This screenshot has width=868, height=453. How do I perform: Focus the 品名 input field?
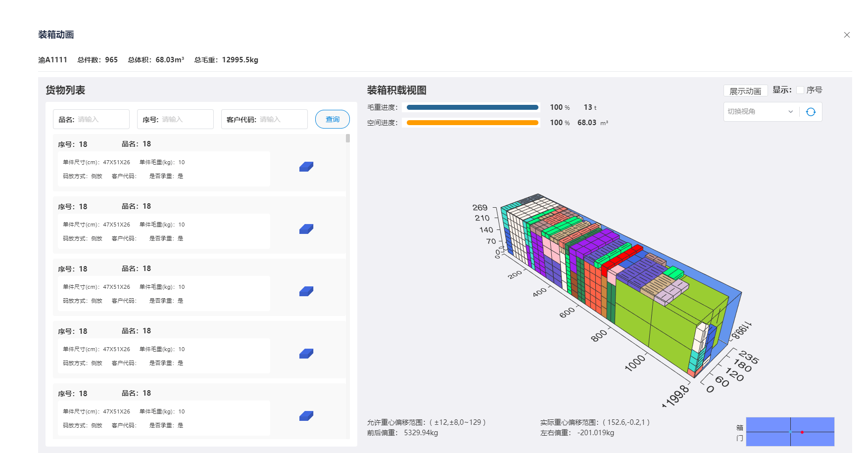pyautogui.click(x=91, y=119)
